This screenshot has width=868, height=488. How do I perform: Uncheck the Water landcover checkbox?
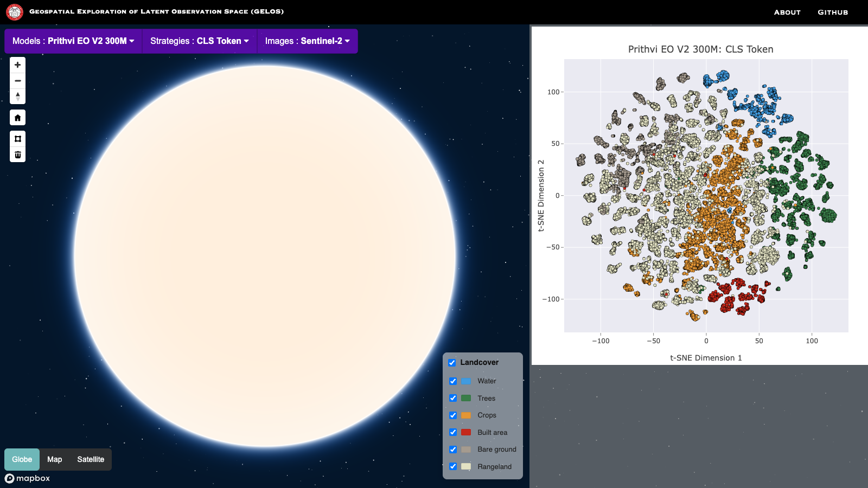(453, 381)
